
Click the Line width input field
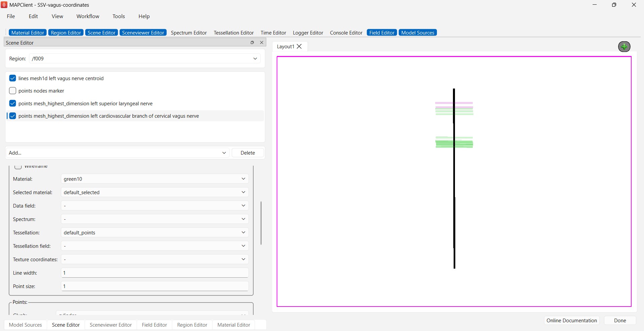[x=155, y=273]
